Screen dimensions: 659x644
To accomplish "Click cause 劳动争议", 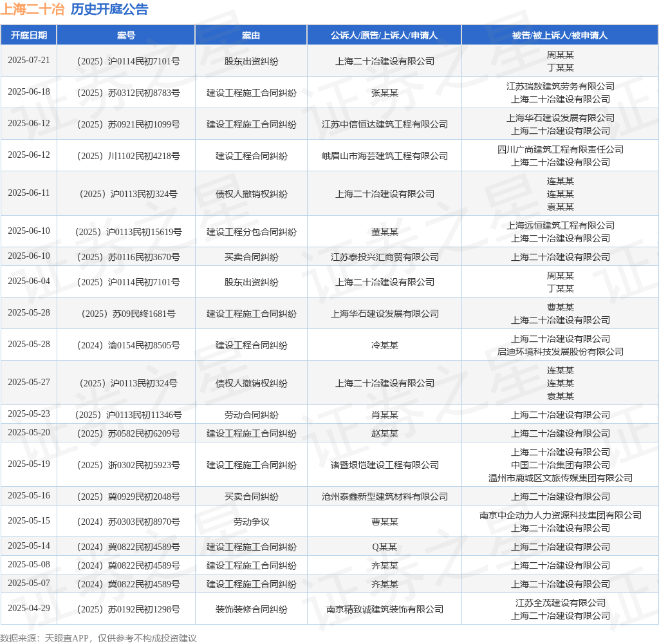I will point(252,522).
